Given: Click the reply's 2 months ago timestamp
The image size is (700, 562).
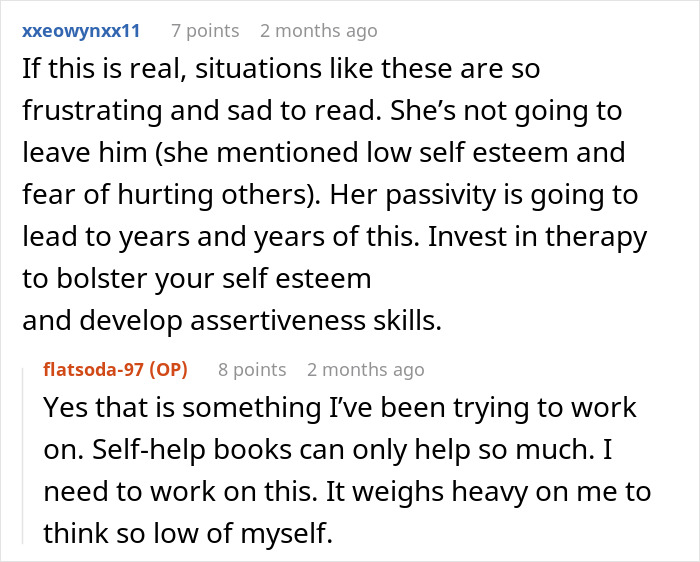Looking at the screenshot, I should [x=365, y=370].
